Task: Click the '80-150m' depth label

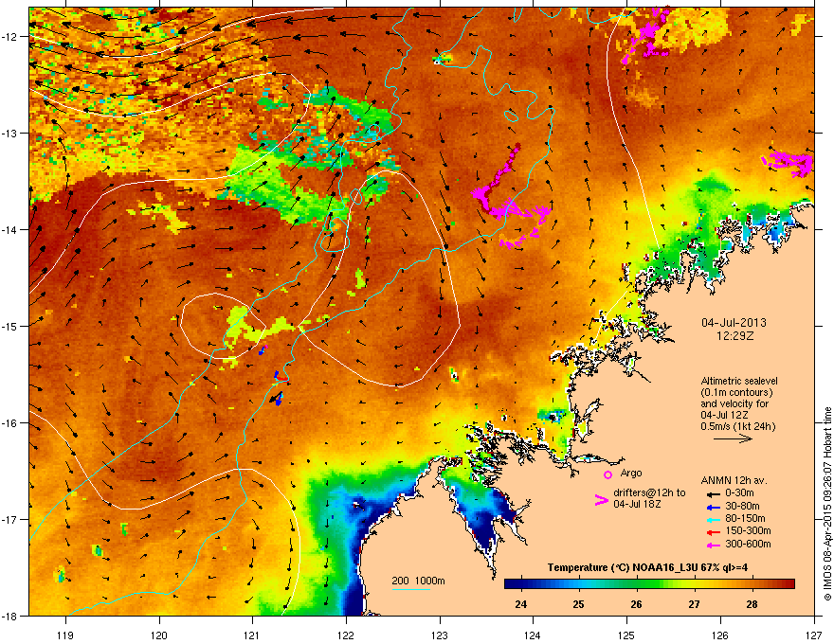Action: [x=745, y=519]
